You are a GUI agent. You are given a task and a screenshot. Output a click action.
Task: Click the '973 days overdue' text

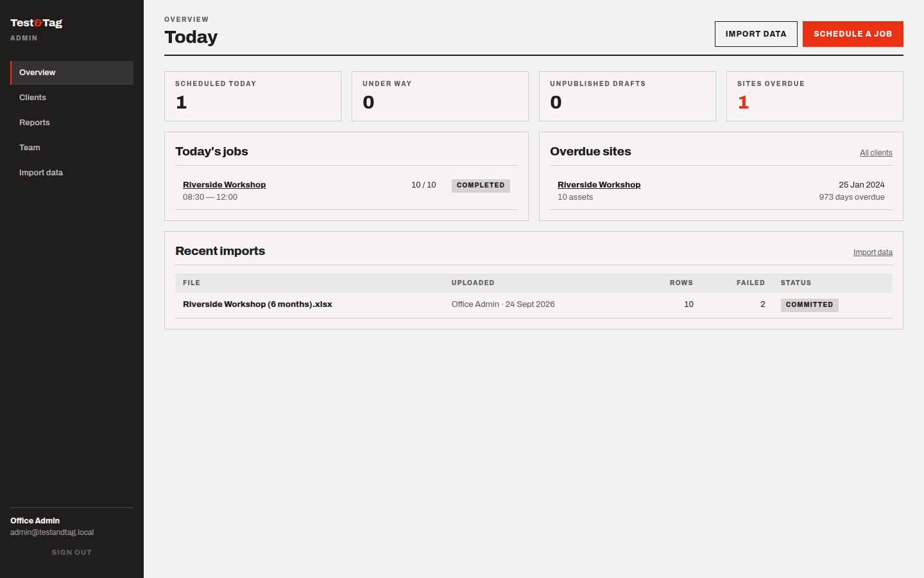point(851,197)
